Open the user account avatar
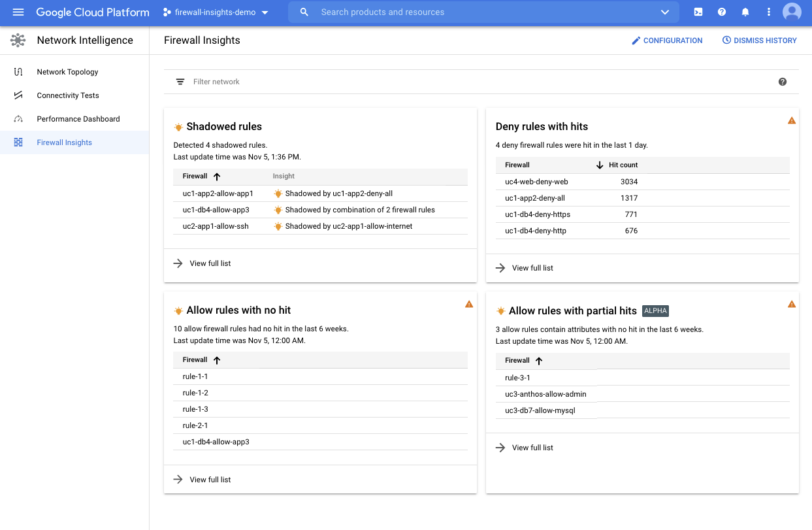Screen dimensions: 812x530 click(x=792, y=12)
